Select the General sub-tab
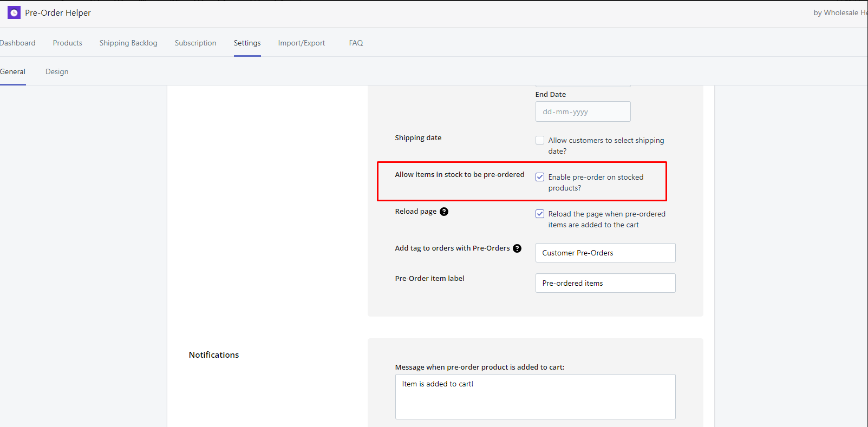This screenshot has height=427, width=868. [x=12, y=71]
